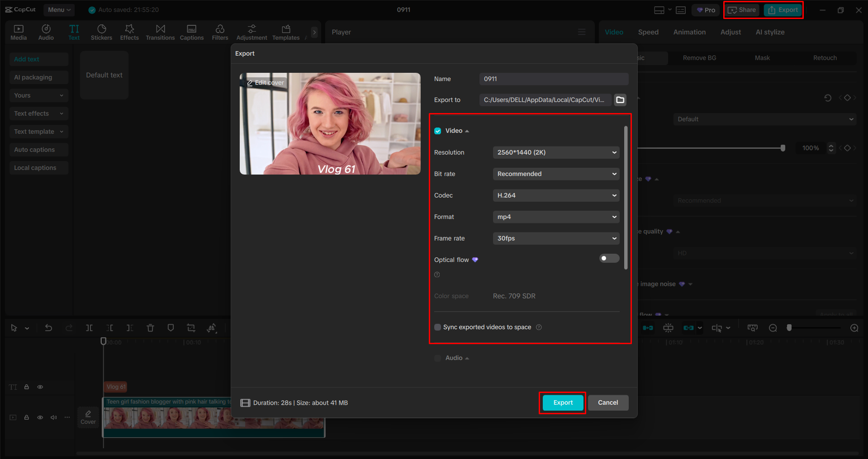Open the Frame rate dropdown
This screenshot has height=459, width=868.
[555, 238]
